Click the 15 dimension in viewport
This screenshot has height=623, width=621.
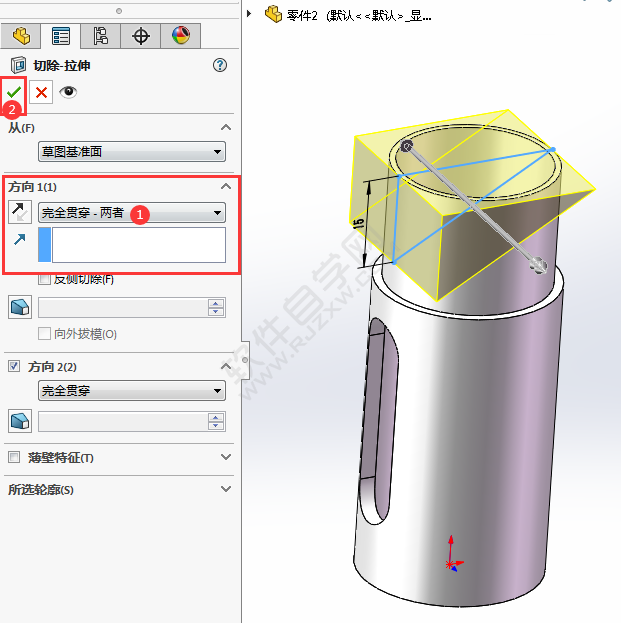coord(358,223)
